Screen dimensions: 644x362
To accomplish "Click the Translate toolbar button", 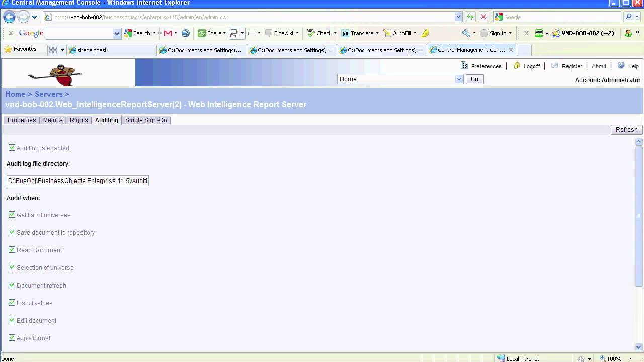I will coord(359,33).
